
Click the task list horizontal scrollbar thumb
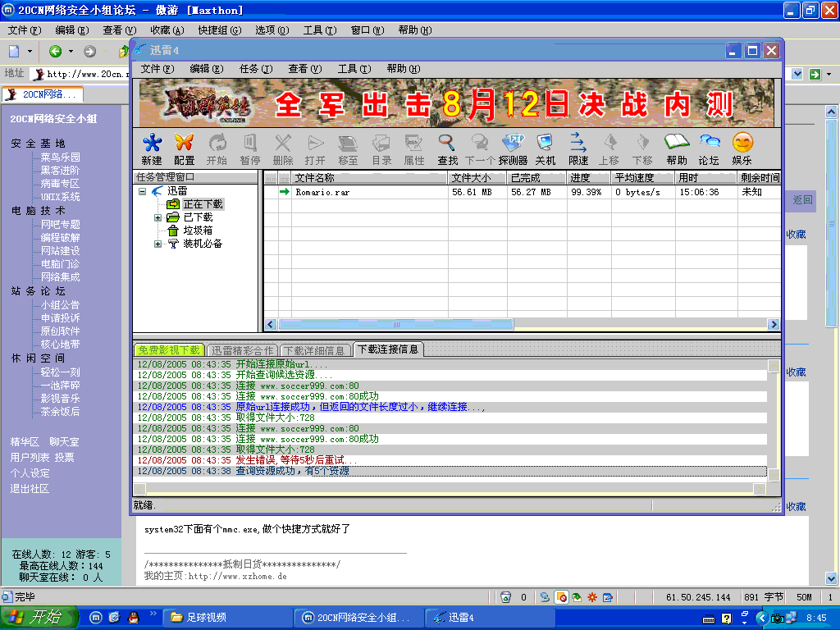[396, 324]
